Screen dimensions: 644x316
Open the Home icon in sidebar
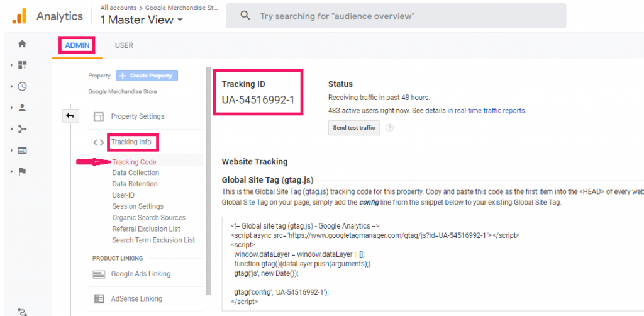point(22,43)
